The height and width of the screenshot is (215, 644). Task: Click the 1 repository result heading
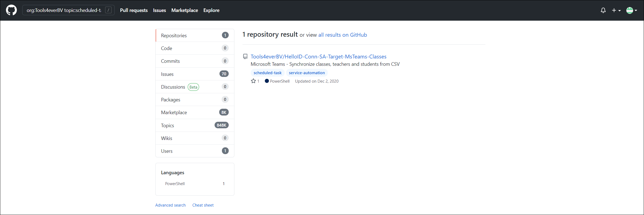(x=270, y=35)
